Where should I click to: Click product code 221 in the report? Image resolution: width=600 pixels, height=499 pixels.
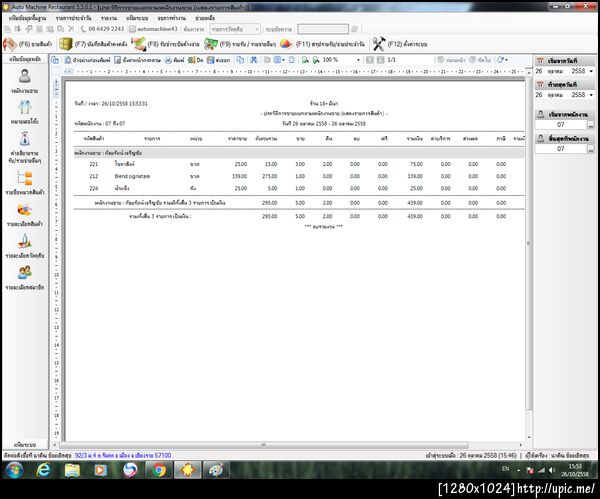click(x=94, y=164)
